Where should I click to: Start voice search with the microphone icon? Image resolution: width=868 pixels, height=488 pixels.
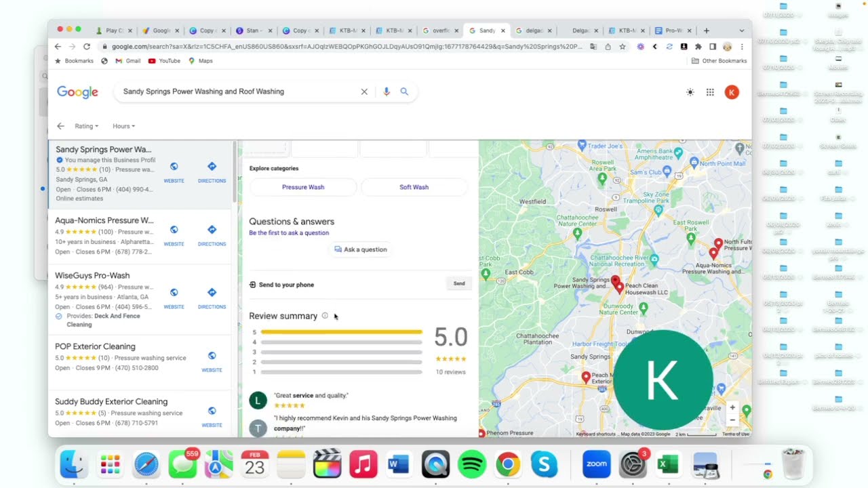[387, 91]
